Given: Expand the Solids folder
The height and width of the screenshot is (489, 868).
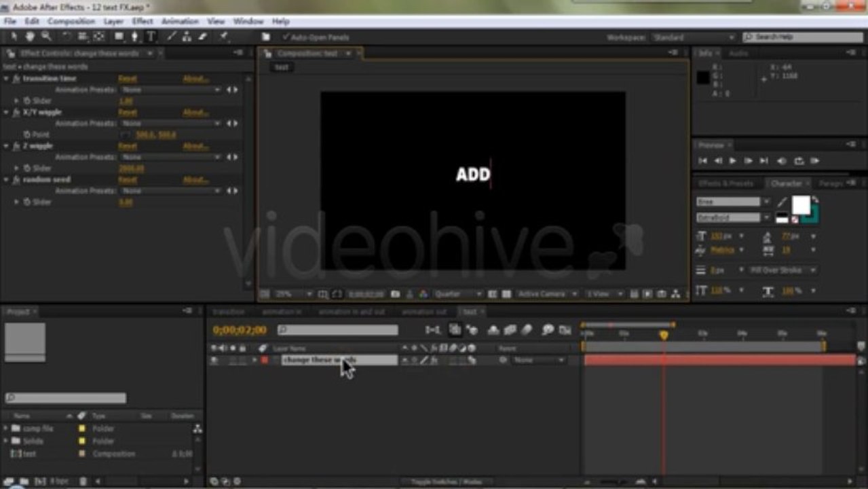Looking at the screenshot, I should point(6,441).
